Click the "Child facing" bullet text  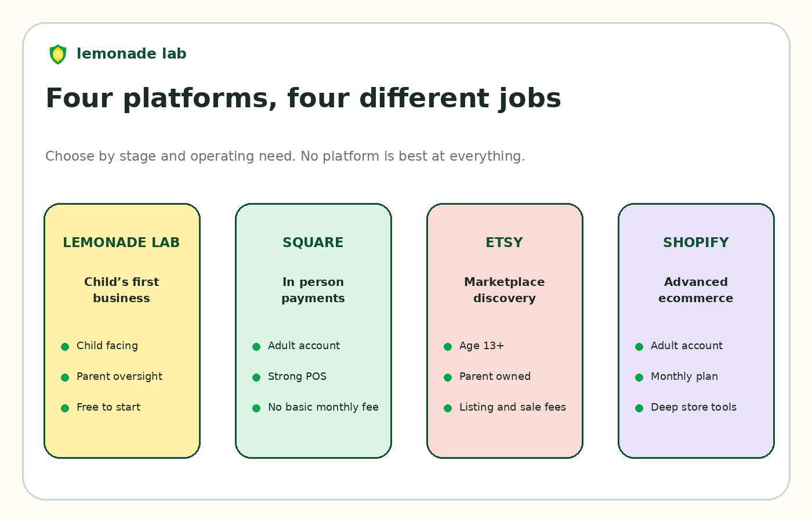tap(107, 346)
